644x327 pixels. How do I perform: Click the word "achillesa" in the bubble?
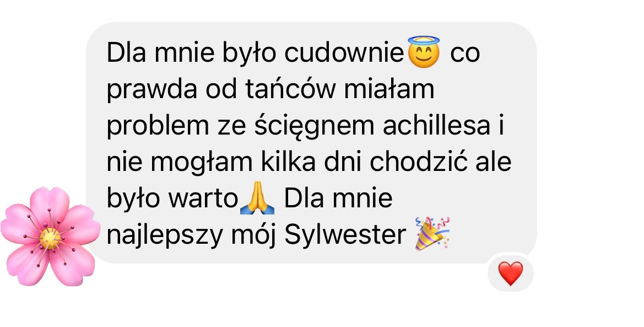click(x=437, y=126)
